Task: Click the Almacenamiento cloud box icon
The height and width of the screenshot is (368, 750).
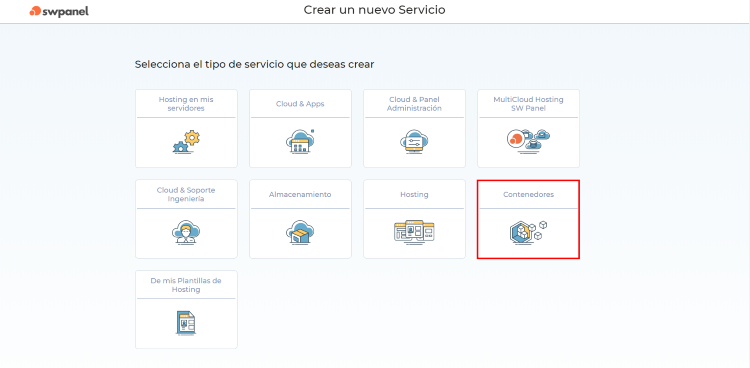Action: tap(300, 233)
